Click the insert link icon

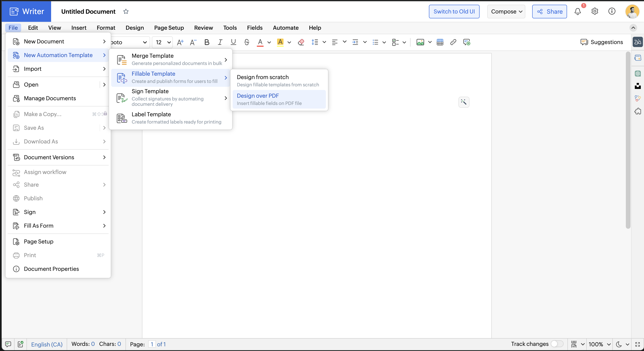453,42
